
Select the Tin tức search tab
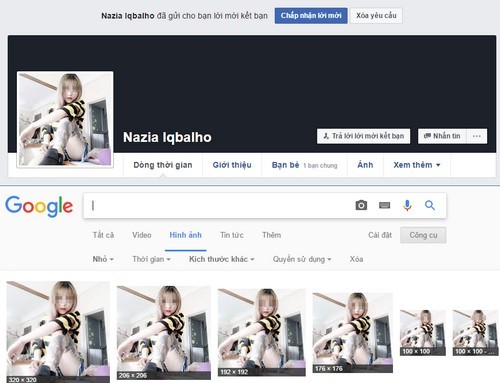pyautogui.click(x=232, y=235)
